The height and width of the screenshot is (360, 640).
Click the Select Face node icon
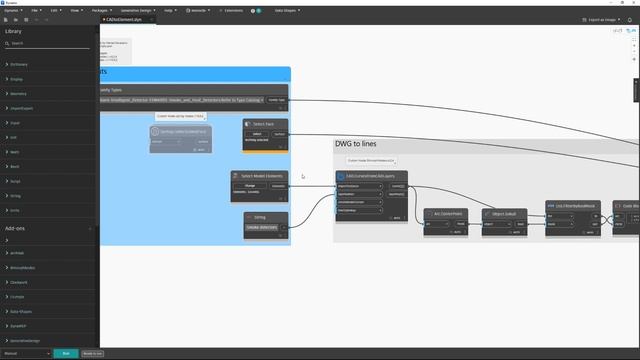click(x=248, y=124)
